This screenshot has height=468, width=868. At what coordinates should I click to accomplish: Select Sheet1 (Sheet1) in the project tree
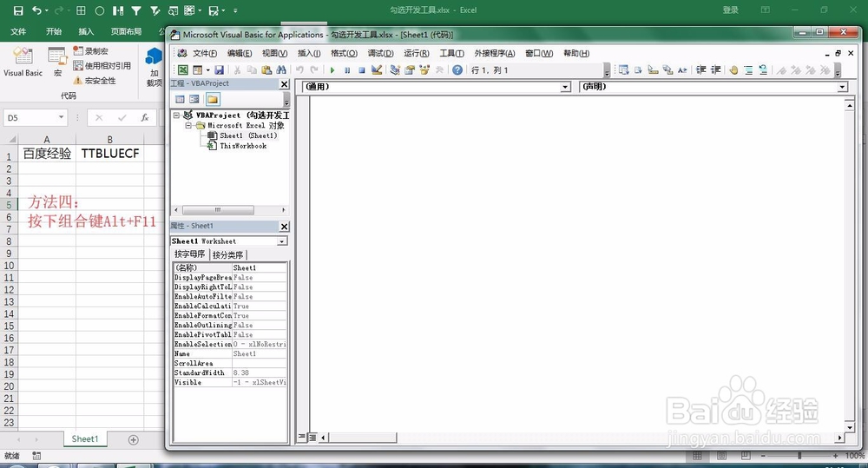tap(247, 135)
